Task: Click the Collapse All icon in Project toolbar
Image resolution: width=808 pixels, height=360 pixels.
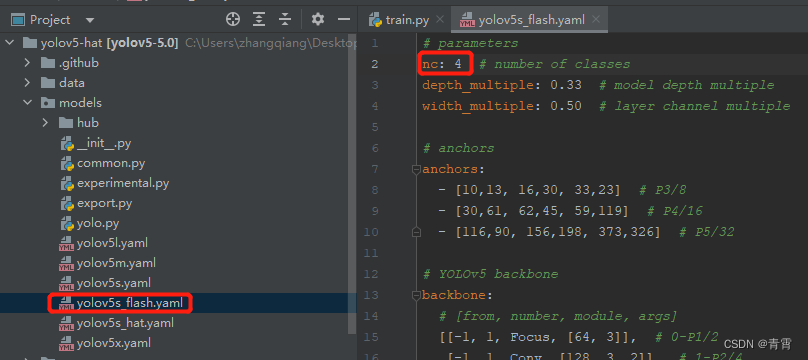Action: [285, 20]
